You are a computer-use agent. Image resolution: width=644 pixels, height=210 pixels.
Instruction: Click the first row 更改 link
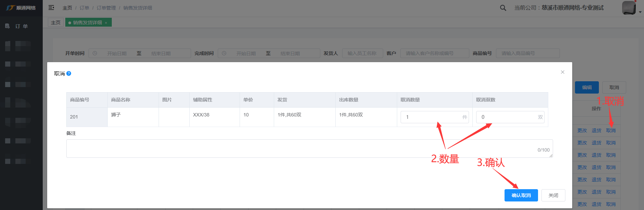pyautogui.click(x=582, y=130)
